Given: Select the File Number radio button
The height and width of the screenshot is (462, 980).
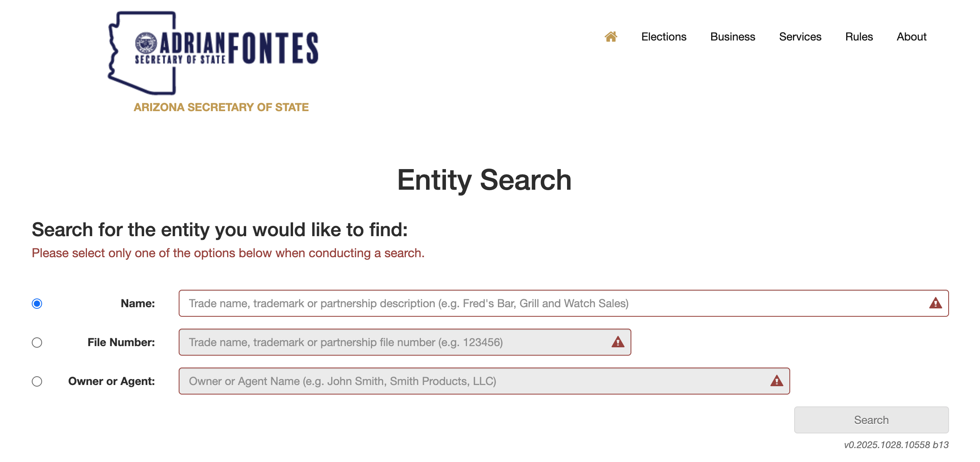Looking at the screenshot, I should click(x=37, y=343).
